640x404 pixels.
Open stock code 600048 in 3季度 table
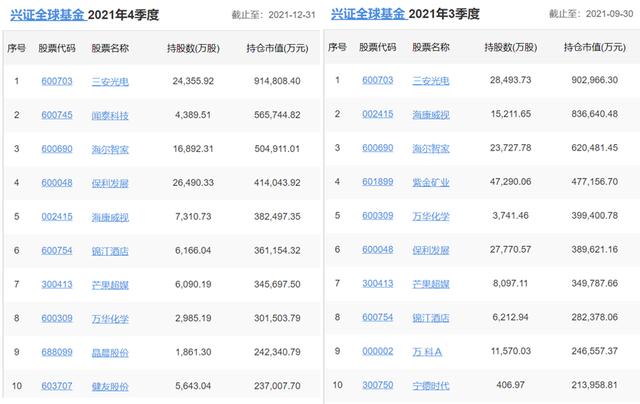pyautogui.click(x=378, y=249)
